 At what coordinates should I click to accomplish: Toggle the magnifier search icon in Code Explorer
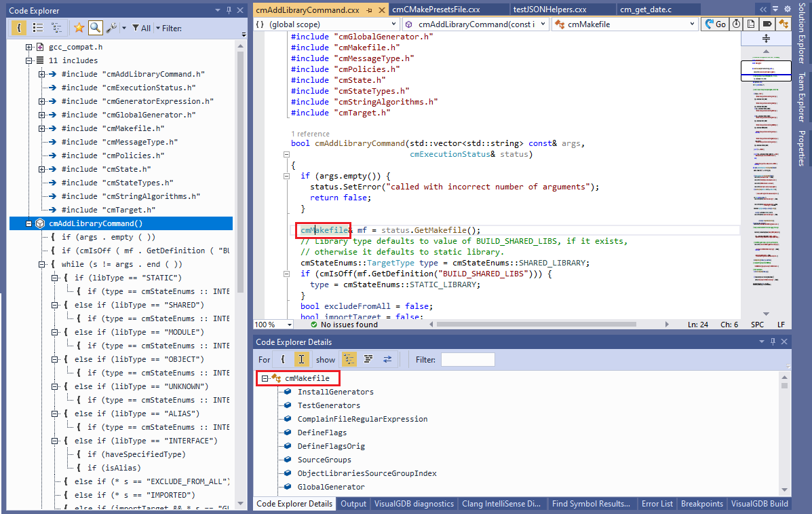(x=95, y=28)
